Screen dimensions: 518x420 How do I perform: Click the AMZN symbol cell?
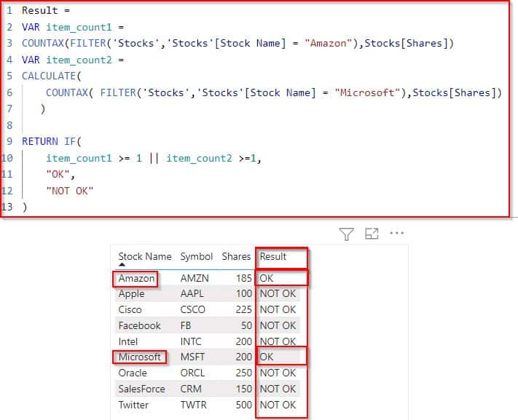pyautogui.click(x=195, y=278)
